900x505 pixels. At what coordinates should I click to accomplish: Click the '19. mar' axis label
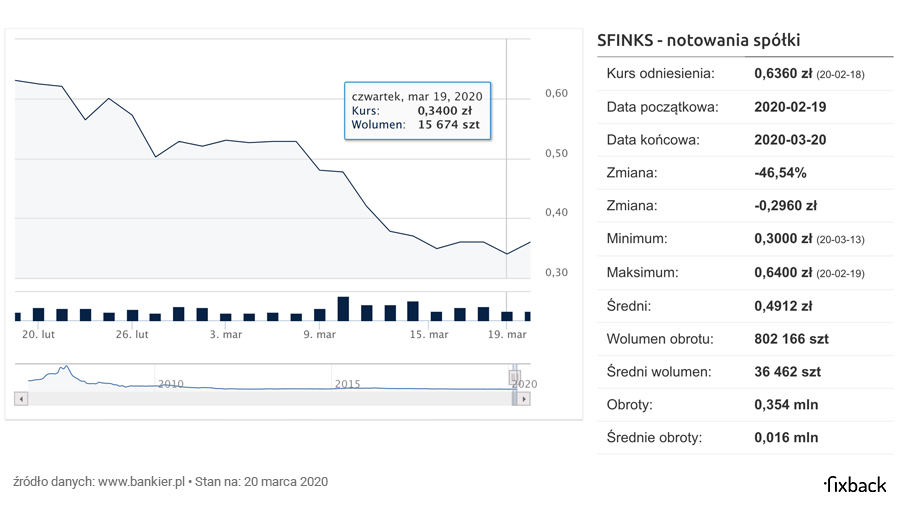pyautogui.click(x=507, y=334)
